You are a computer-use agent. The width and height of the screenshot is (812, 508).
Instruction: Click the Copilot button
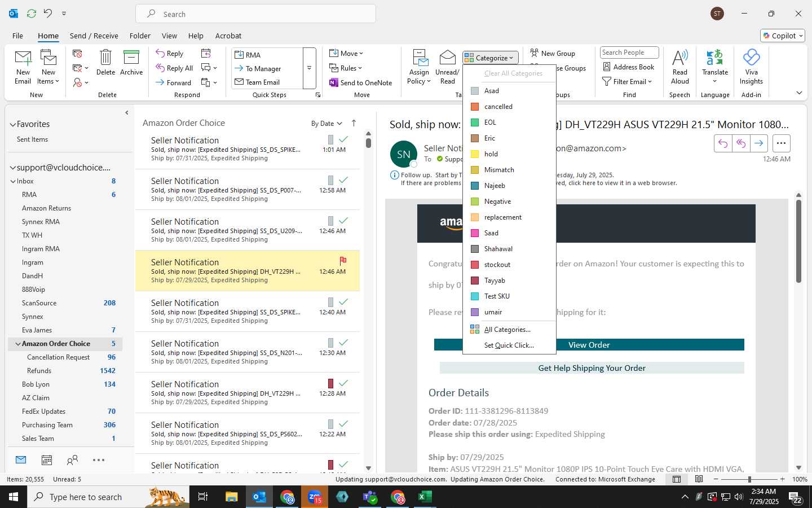click(x=783, y=36)
